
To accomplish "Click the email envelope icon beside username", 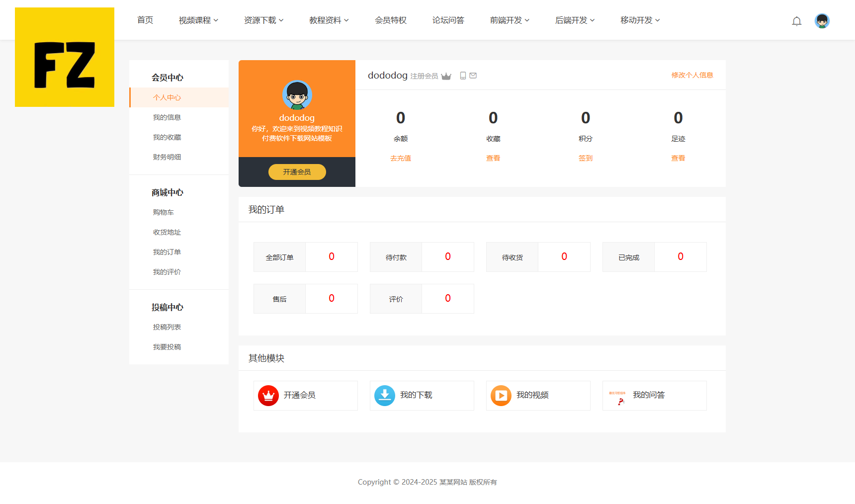I will (x=473, y=76).
